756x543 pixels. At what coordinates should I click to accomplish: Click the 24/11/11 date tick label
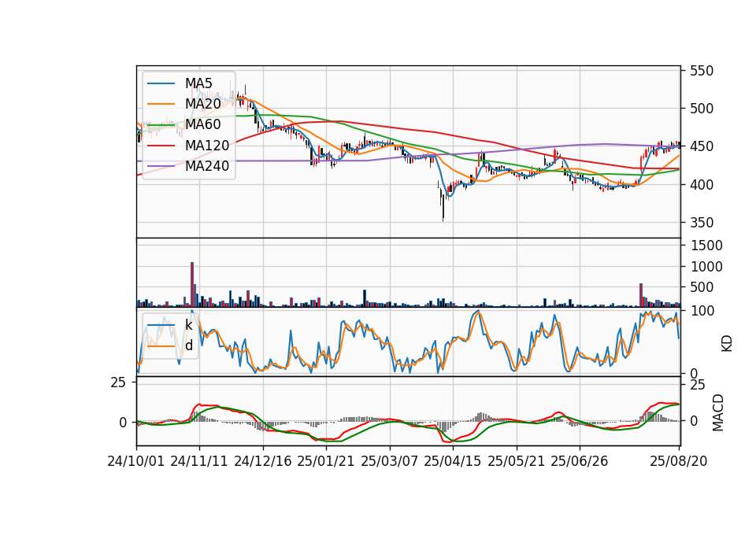click(199, 461)
